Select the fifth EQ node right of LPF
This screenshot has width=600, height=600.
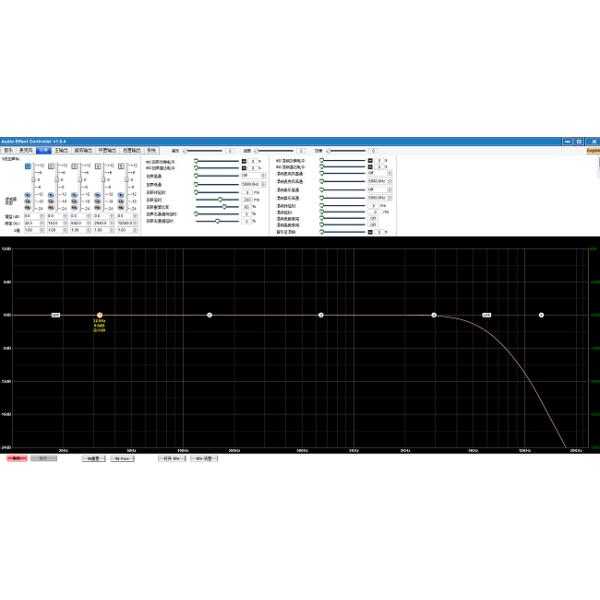(x=541, y=315)
